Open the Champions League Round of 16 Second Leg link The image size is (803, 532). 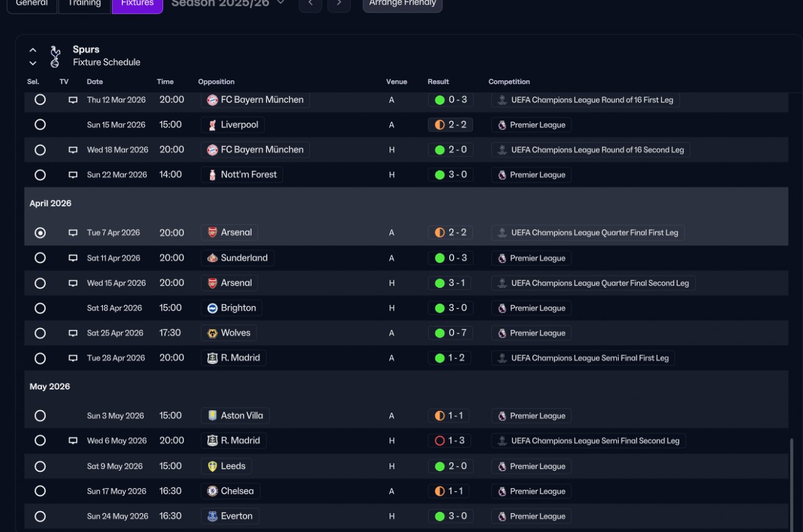pos(591,150)
